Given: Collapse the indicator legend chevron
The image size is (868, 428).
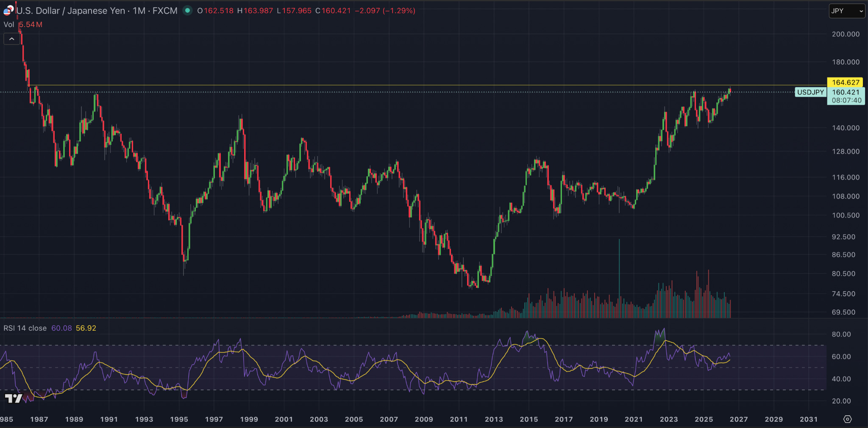Looking at the screenshot, I should point(12,39).
